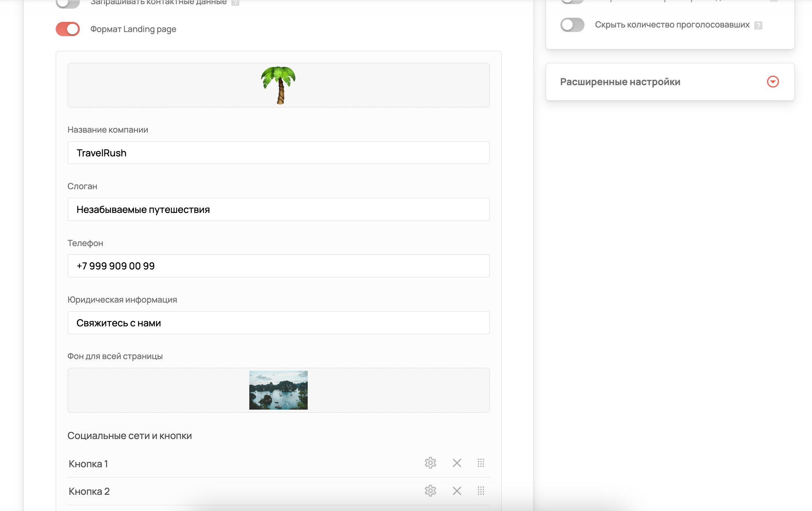Image resolution: width=812 pixels, height=511 pixels.
Task: Remove Кнопка 1 with the X icon
Action: [x=456, y=463]
